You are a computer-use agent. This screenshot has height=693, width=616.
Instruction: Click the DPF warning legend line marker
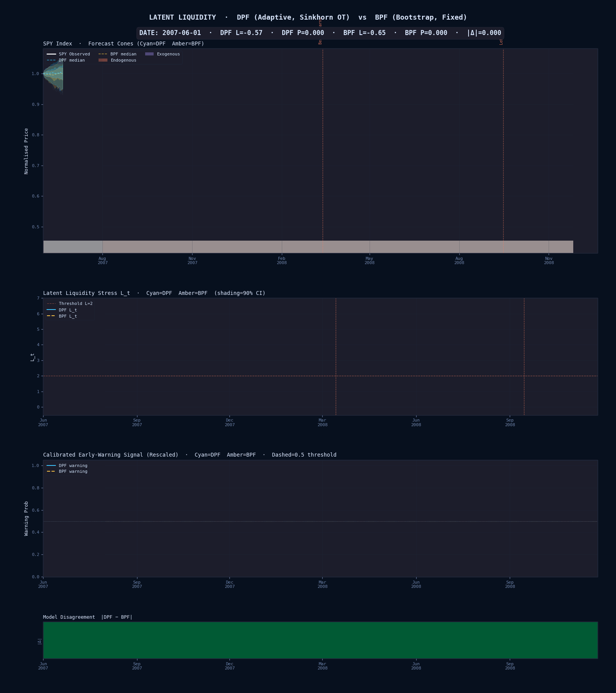coord(51,465)
